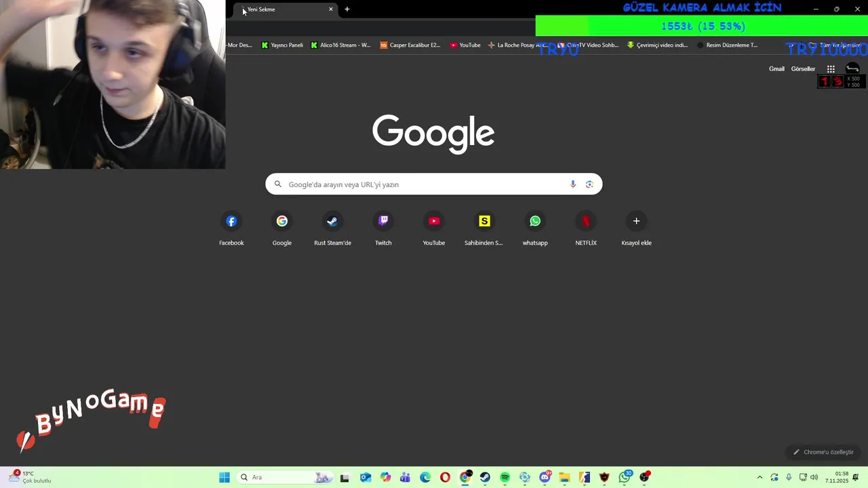Open the Yayıncı Paneli bookmark
Screen dimensions: 868x488
[x=282, y=45]
